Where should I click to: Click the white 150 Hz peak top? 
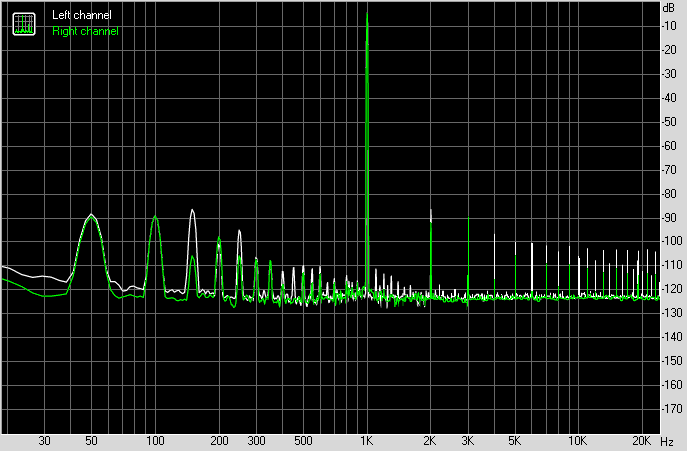point(192,210)
